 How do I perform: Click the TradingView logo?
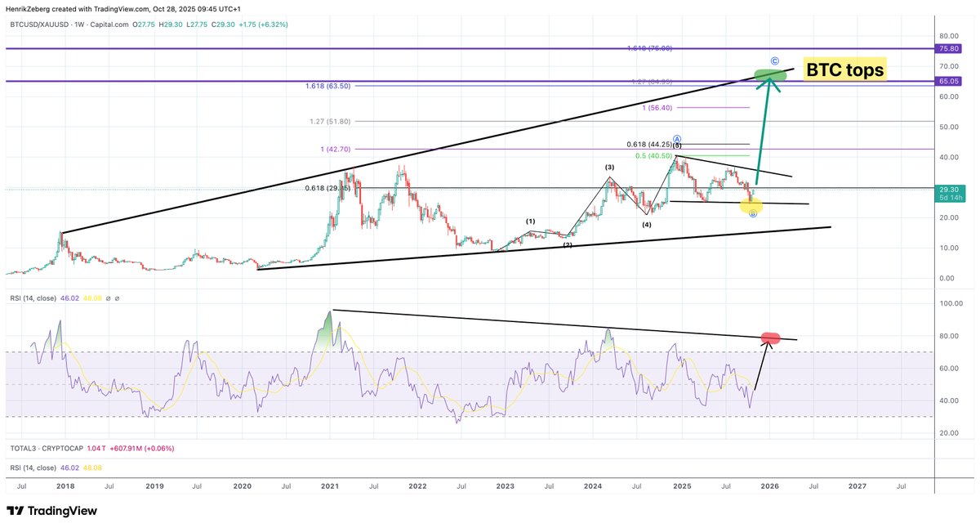51,510
